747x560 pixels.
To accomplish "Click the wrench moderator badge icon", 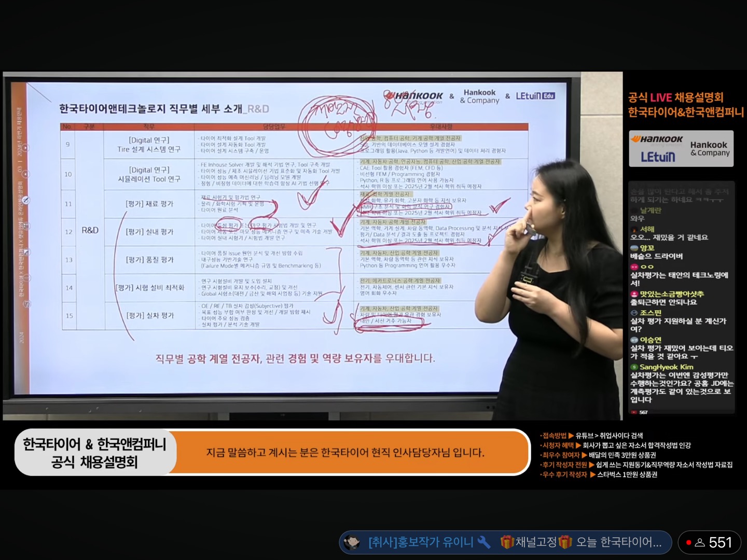I will point(483,542).
